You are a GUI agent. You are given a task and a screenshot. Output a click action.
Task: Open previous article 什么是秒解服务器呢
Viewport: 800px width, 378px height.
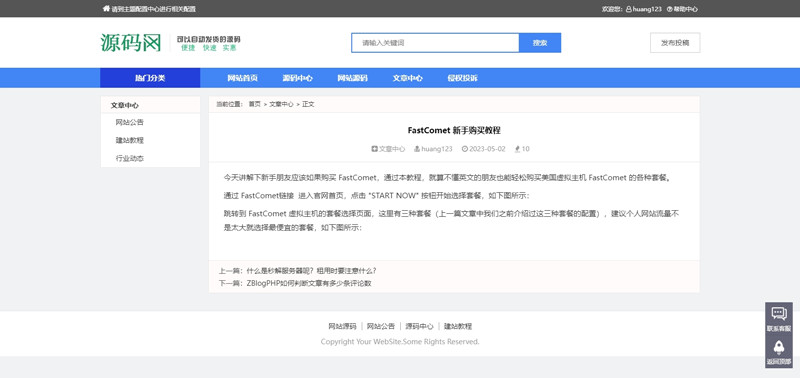311,271
